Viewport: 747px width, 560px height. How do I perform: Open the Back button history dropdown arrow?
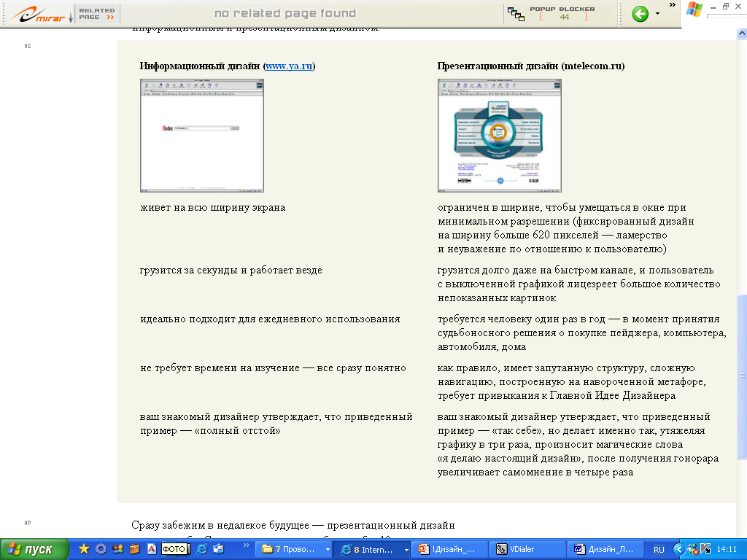pyautogui.click(x=657, y=14)
